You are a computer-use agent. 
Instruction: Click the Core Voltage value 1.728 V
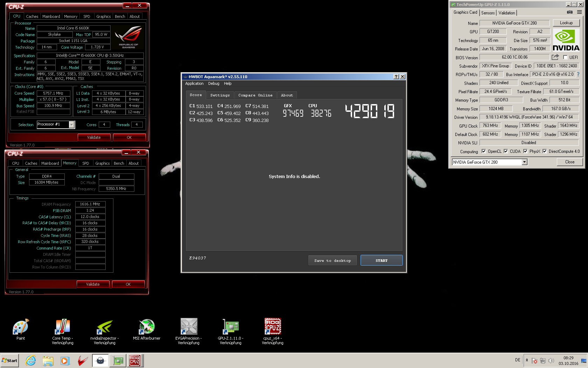97,47
